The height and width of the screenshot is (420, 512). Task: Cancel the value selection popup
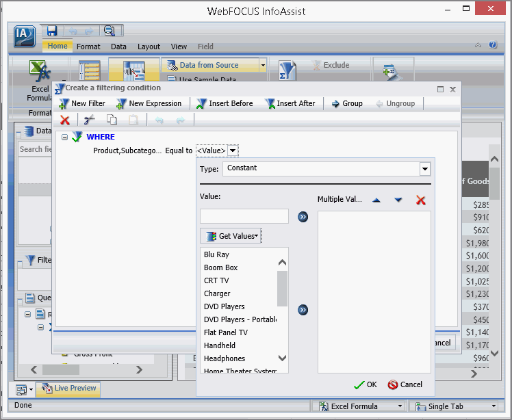point(405,384)
